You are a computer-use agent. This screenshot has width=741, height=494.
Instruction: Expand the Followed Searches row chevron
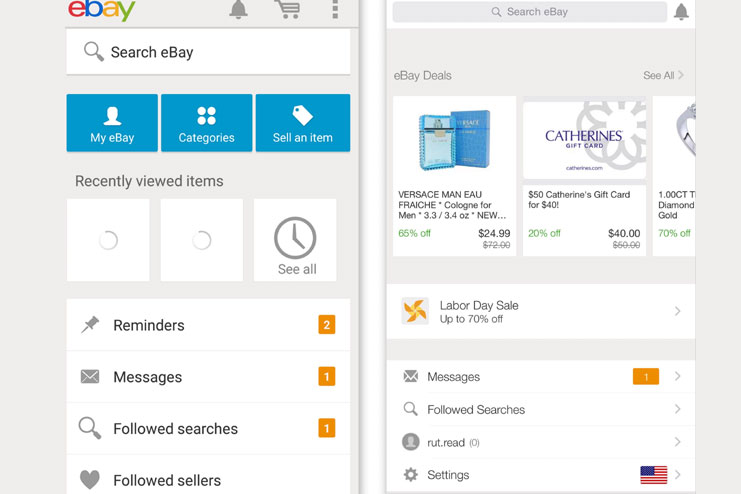pyautogui.click(x=678, y=409)
